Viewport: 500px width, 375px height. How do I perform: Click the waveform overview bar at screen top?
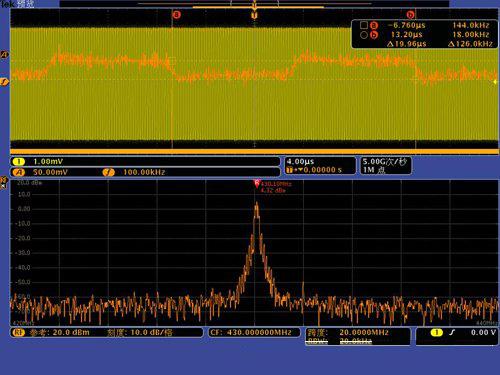pyautogui.click(x=254, y=4)
